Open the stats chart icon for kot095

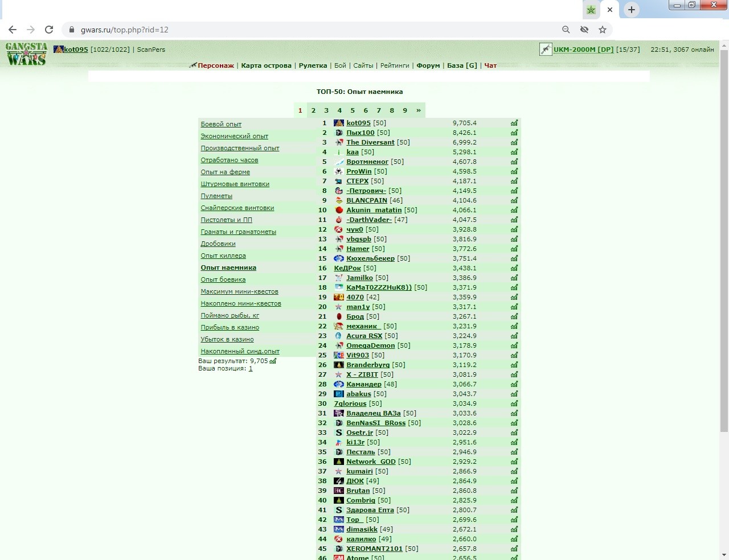pos(514,123)
